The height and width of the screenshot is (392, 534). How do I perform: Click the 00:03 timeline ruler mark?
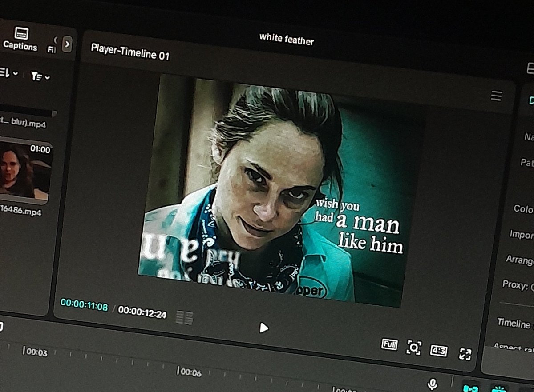click(x=36, y=352)
